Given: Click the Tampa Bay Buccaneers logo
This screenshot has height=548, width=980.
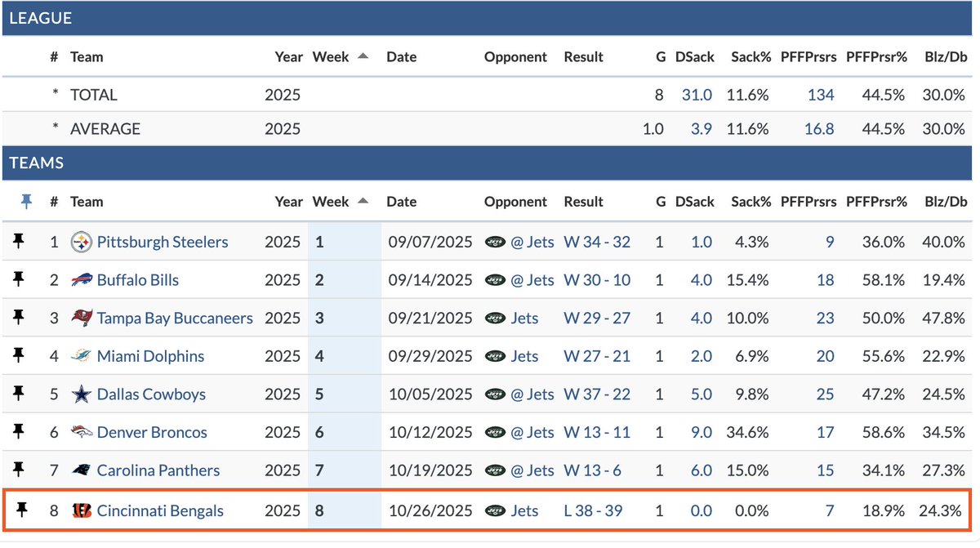Looking at the screenshot, I should point(81,319).
